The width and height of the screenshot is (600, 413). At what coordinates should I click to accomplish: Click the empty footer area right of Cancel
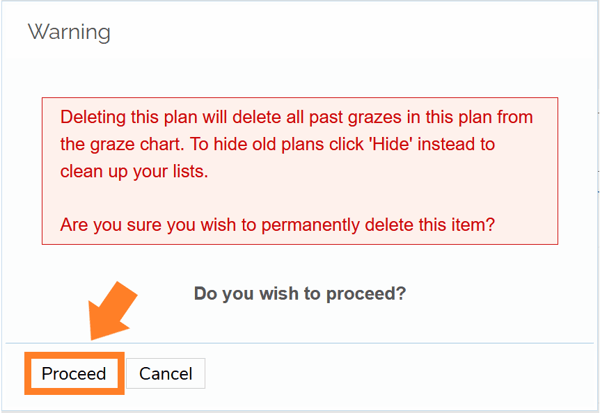[x=400, y=374]
